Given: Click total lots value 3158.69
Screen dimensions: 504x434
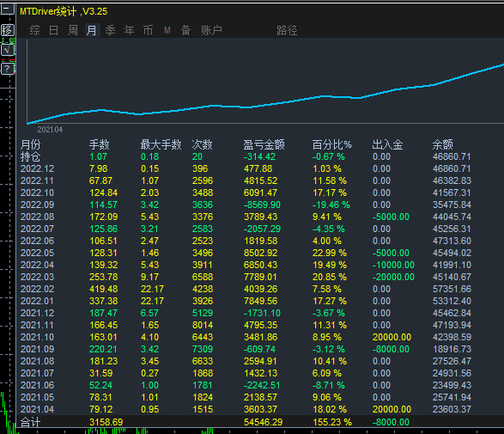Looking at the screenshot, I should [x=106, y=422].
